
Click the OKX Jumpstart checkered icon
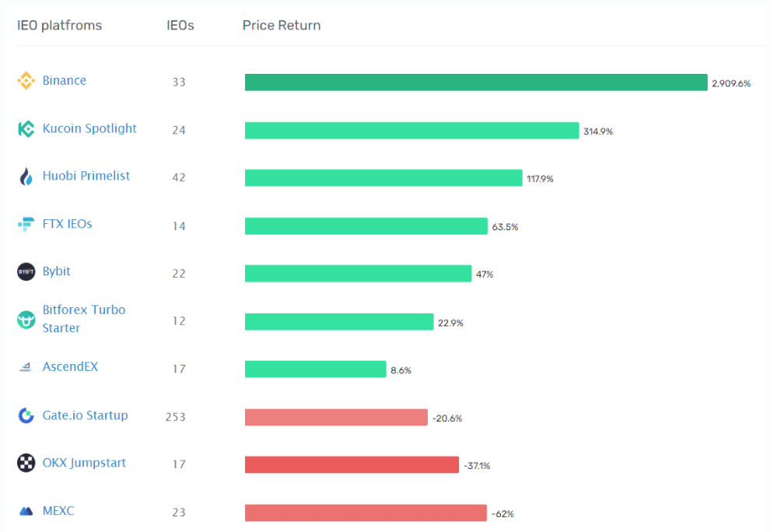tap(26, 463)
